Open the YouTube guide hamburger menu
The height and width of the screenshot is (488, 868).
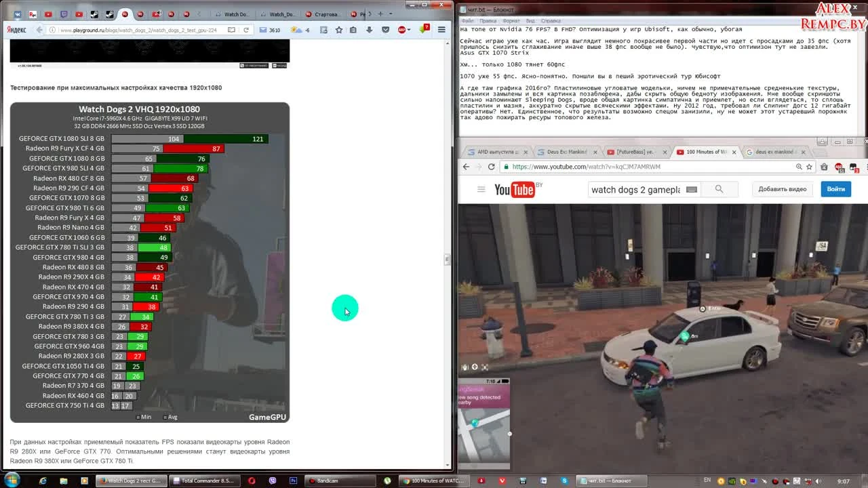(481, 189)
